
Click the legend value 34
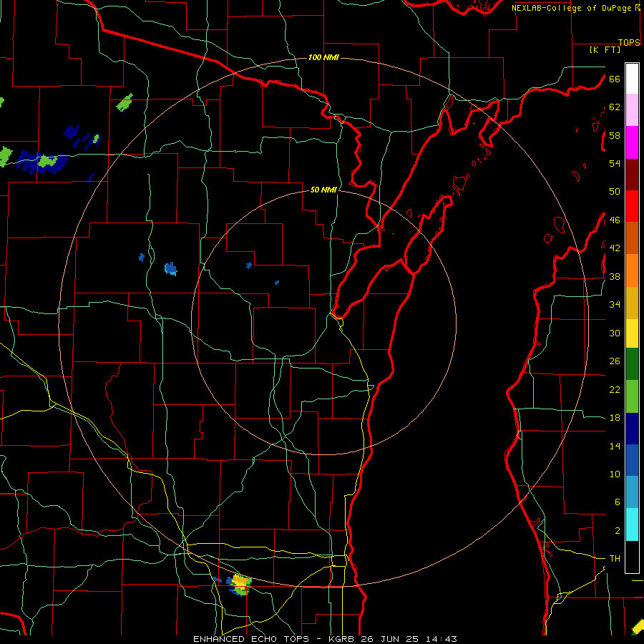pyautogui.click(x=615, y=305)
